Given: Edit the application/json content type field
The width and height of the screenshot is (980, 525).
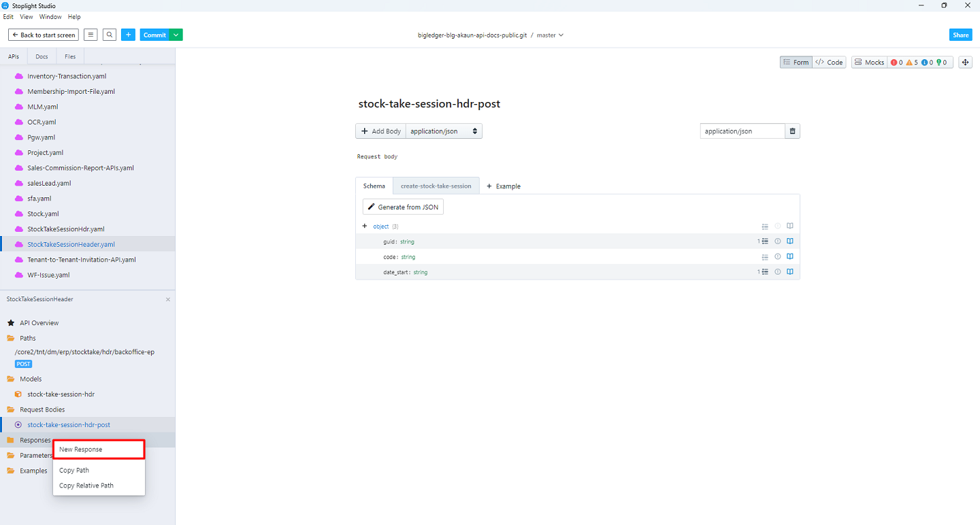Looking at the screenshot, I should pos(742,131).
